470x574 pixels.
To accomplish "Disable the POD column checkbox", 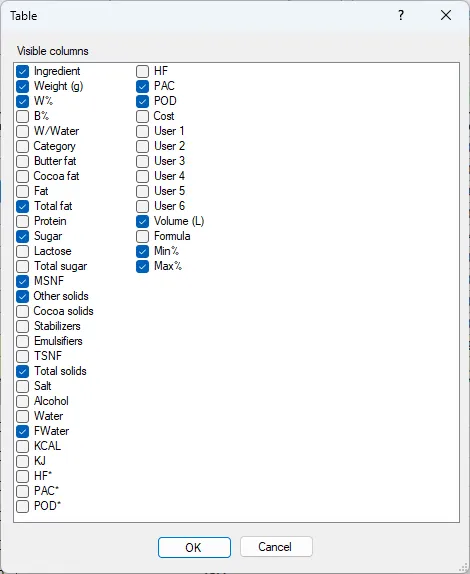I will pyautogui.click(x=142, y=101).
